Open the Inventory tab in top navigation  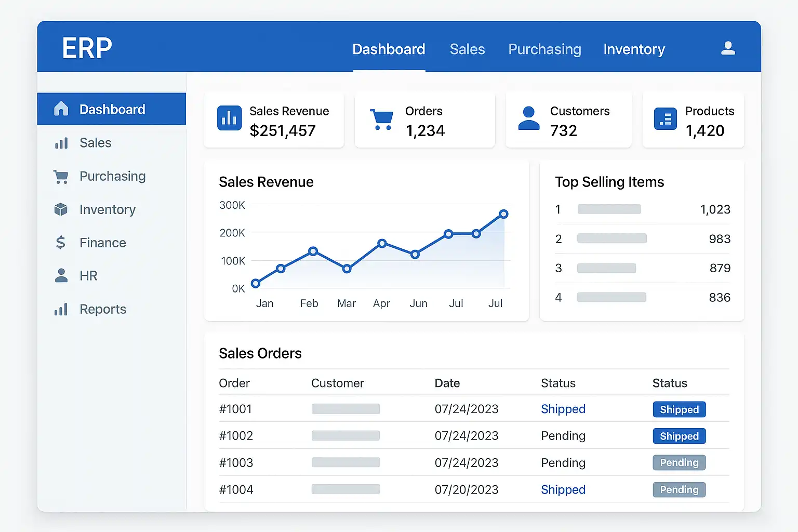point(634,49)
